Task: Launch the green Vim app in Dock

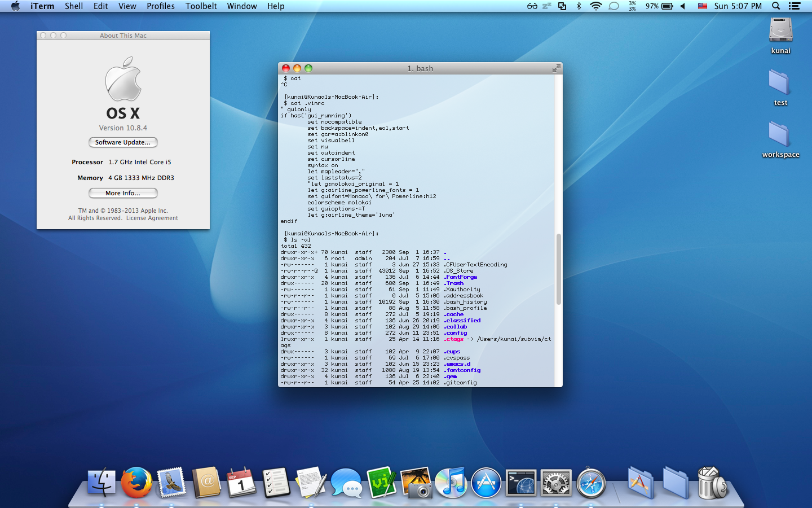Action: (x=381, y=483)
